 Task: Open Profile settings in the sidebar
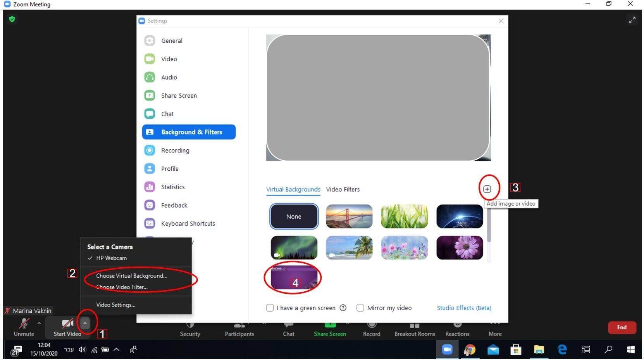(161, 168)
